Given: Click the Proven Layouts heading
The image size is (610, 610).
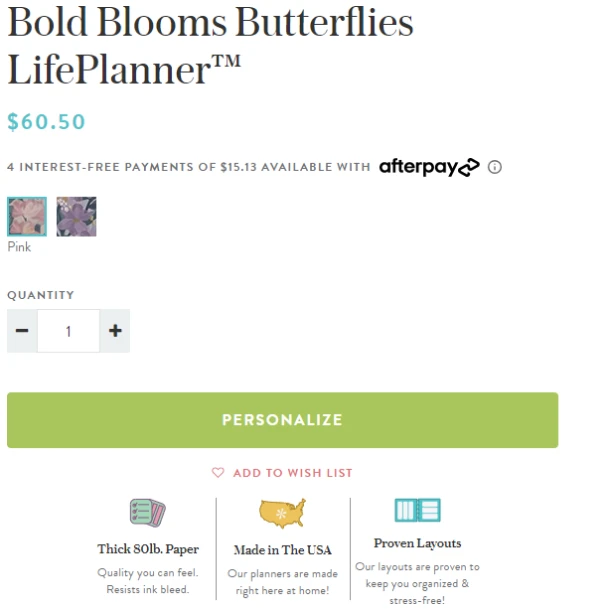Looking at the screenshot, I should 417,543.
